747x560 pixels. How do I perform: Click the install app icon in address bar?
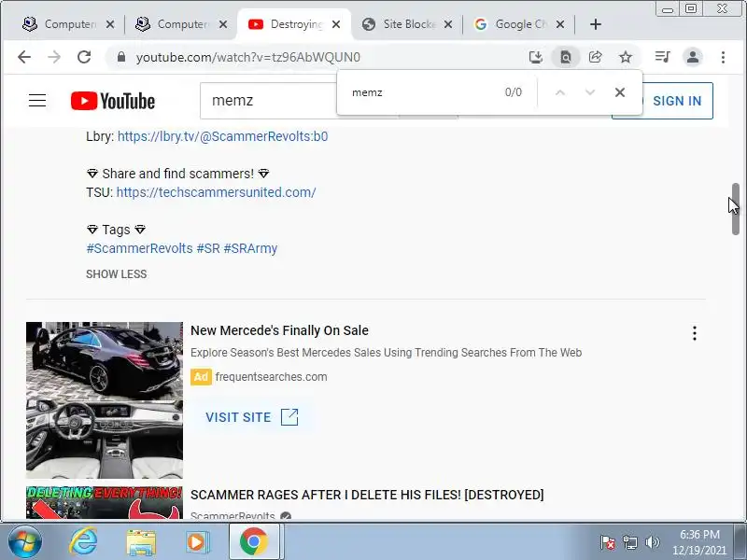click(x=536, y=57)
